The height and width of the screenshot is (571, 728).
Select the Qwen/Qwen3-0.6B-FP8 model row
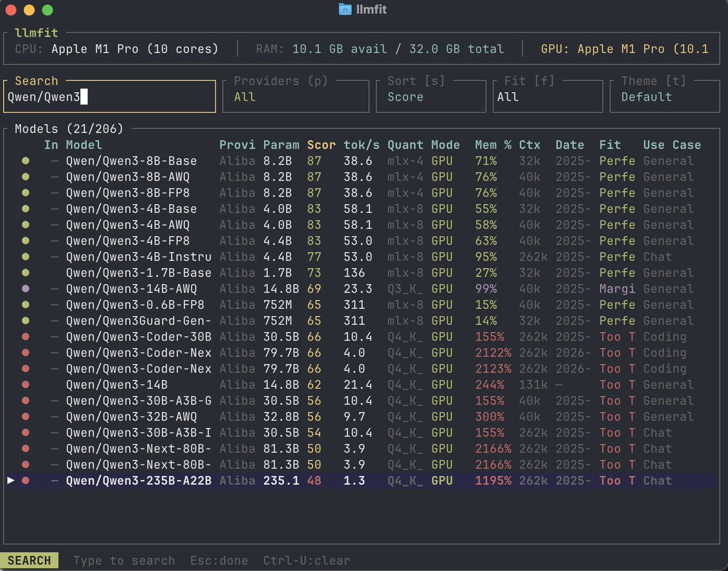point(360,305)
